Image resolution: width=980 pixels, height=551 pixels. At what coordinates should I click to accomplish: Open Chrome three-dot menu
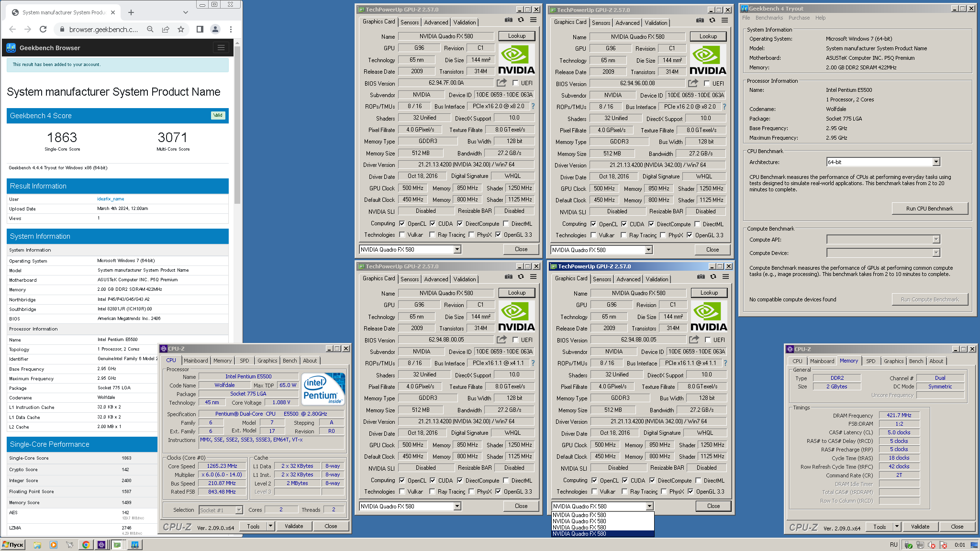coord(231,29)
